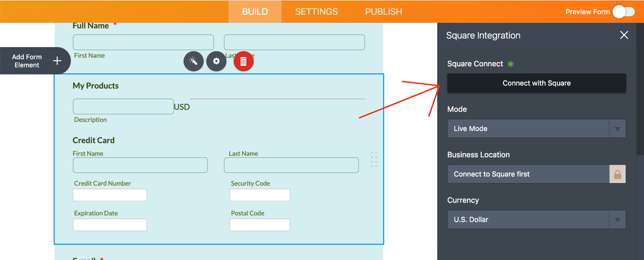Click the Square Integration panel title
644x260 pixels.
pos(483,36)
